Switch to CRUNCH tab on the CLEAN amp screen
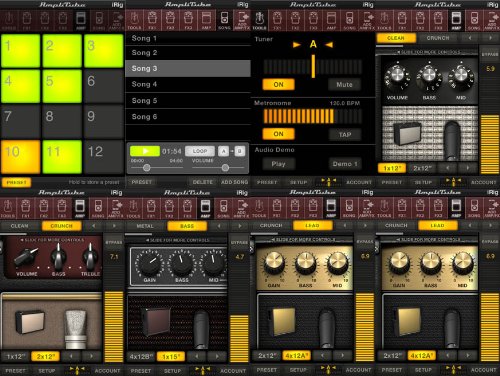This screenshot has height=376, width=500. 438,38
